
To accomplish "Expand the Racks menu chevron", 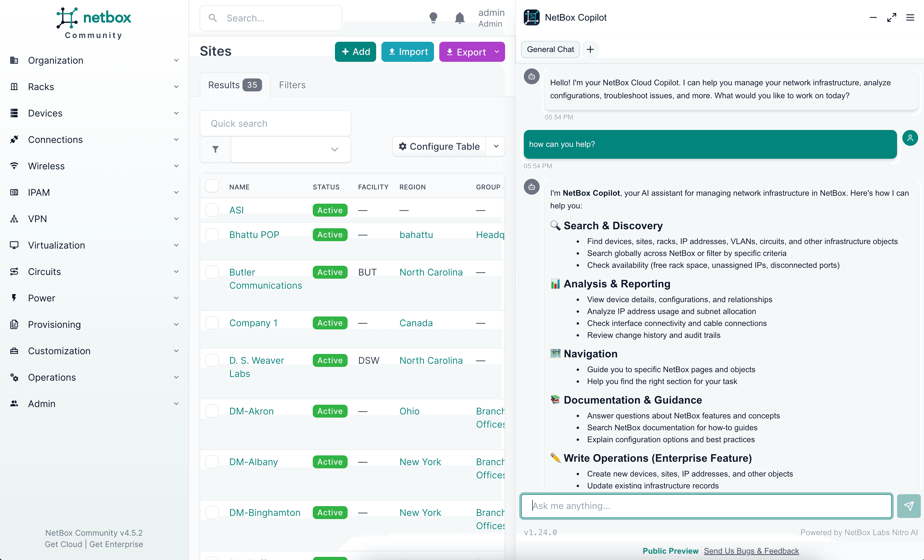I will pos(176,87).
